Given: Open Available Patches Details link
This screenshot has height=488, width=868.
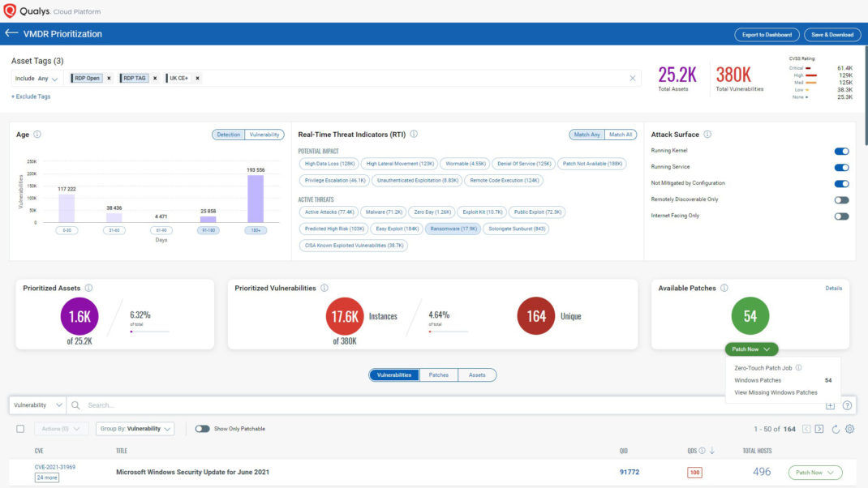Looking at the screenshot, I should point(834,289).
